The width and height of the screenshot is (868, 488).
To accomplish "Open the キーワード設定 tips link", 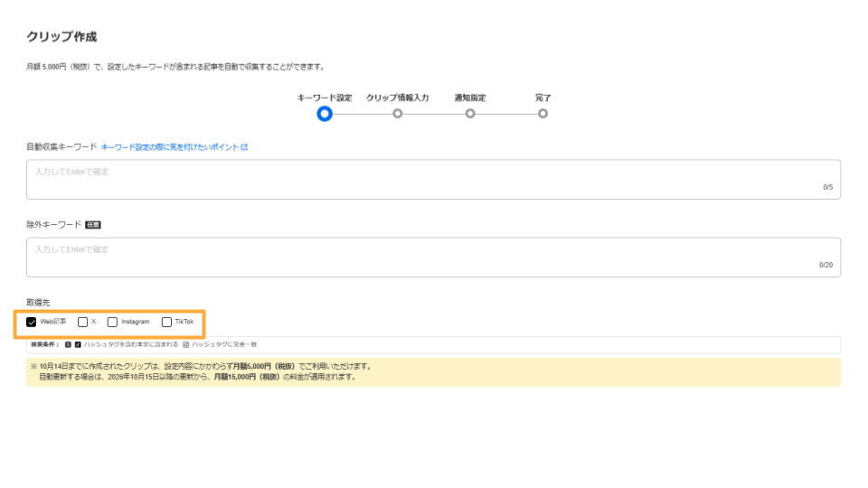I will tap(170, 147).
